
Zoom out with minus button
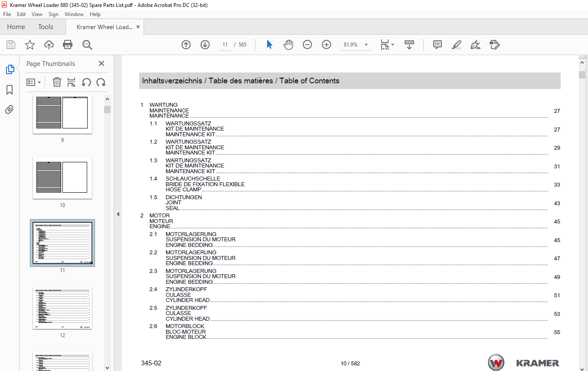click(x=307, y=45)
